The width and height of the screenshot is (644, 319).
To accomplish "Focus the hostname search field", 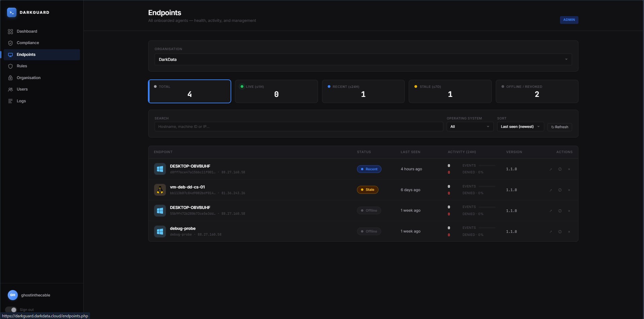I will pos(299,127).
